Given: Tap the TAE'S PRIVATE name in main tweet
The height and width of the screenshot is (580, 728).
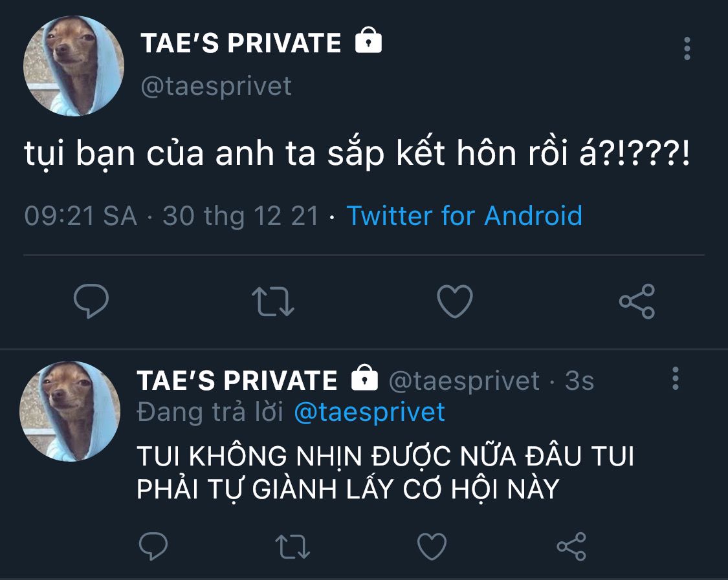Looking at the screenshot, I should 241,43.
